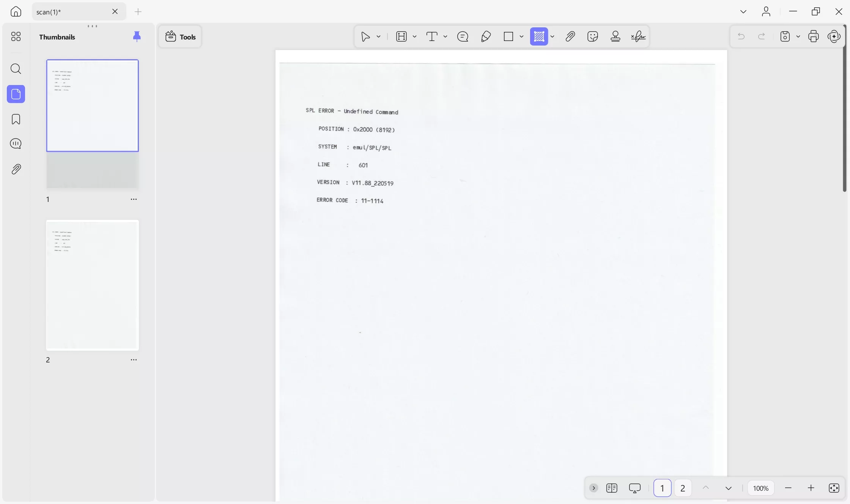Open the Tools menu
Viewport: 850px width, 504px height.
180,37
